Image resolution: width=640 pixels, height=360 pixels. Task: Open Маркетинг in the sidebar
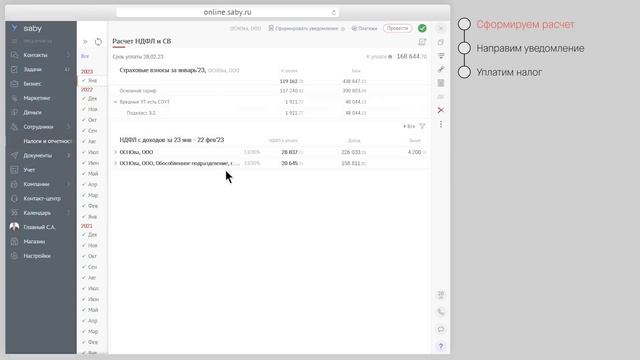point(37,98)
